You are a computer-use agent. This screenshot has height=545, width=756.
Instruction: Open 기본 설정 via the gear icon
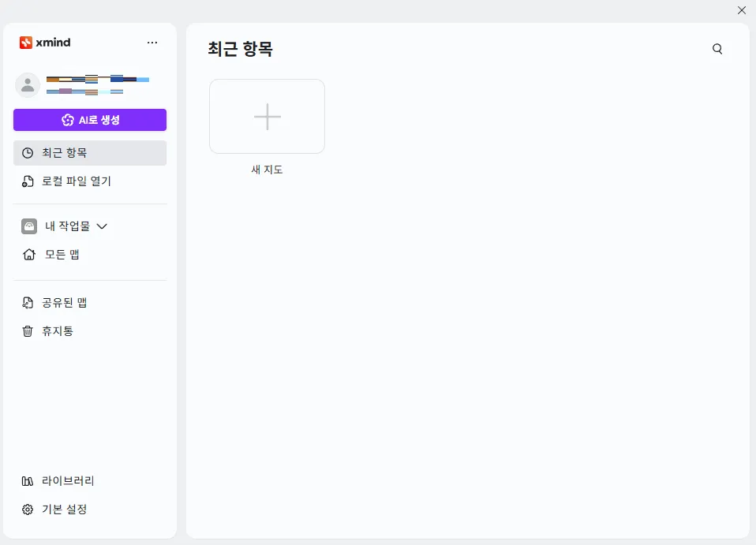28,509
